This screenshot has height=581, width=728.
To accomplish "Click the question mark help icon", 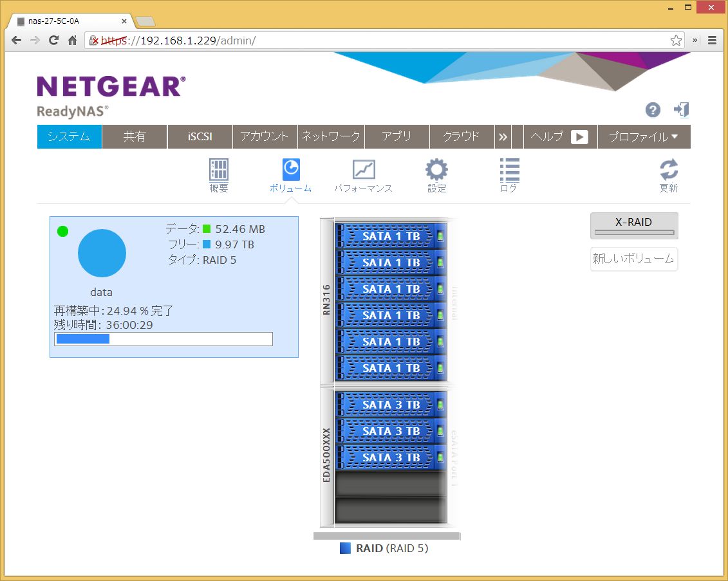I will (x=653, y=110).
